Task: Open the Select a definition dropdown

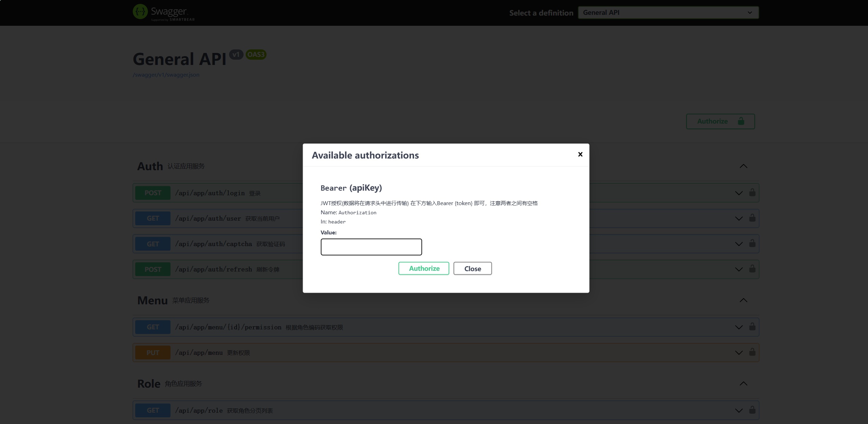Action: tap(668, 13)
